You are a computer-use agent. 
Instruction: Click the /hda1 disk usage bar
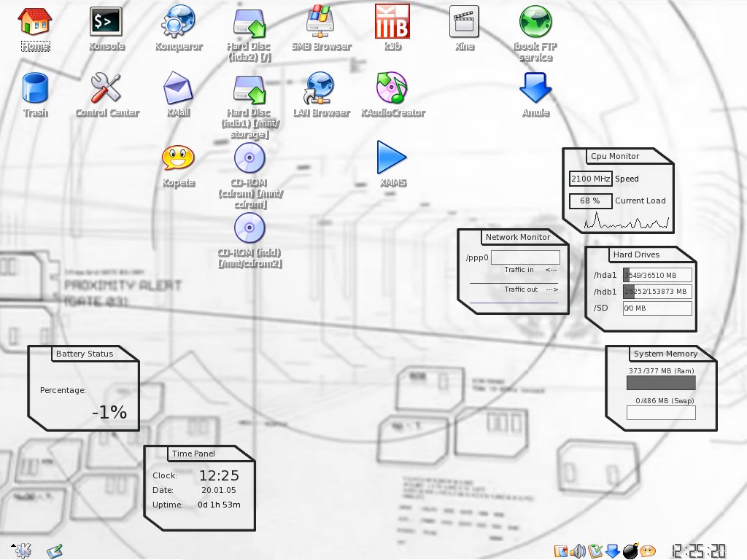point(657,275)
